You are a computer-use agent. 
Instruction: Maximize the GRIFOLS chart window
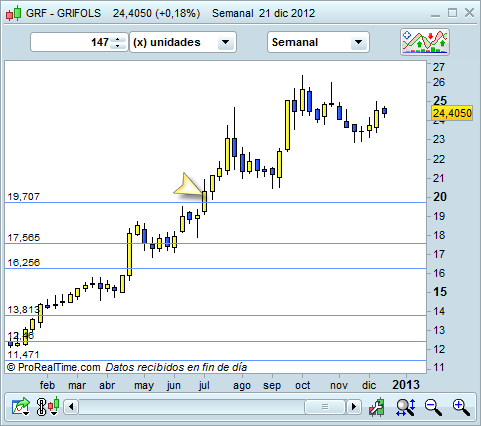452,13
